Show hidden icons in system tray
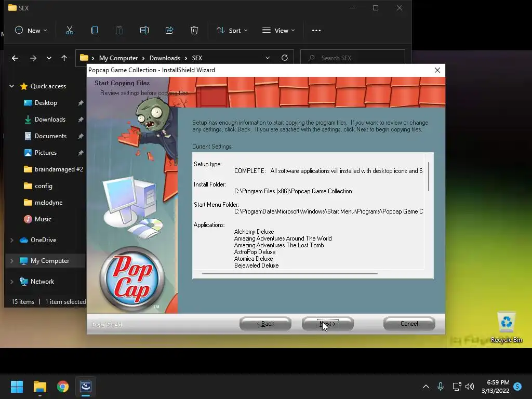 point(426,386)
